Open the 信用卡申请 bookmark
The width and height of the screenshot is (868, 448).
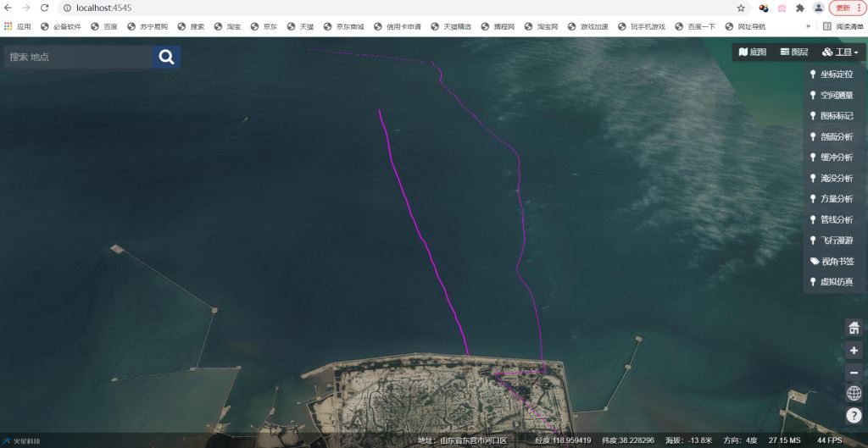(x=398, y=26)
